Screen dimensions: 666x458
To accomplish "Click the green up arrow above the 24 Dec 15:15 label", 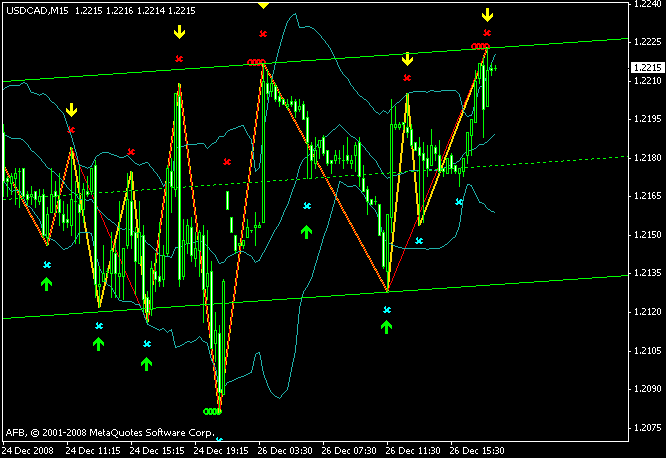I will [x=146, y=364].
